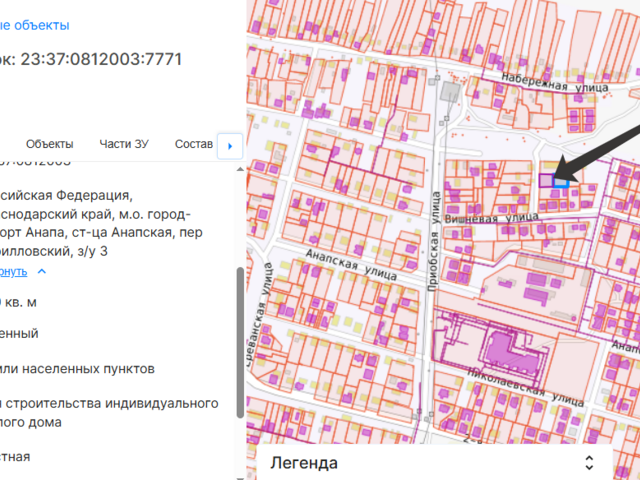Image resolution: width=640 pixels, height=480 pixels.
Task: Click the purple-outlined parcel left of the blue one
Action: point(546,181)
